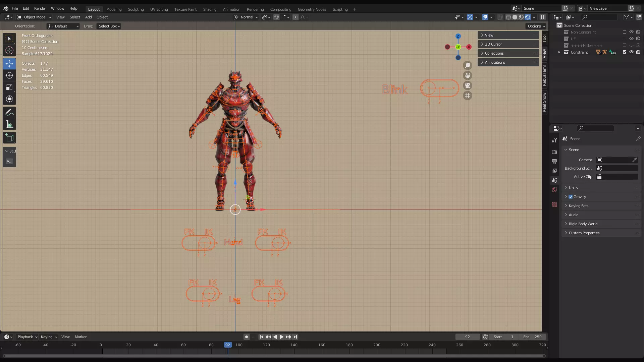Open the File menu

(15, 8)
